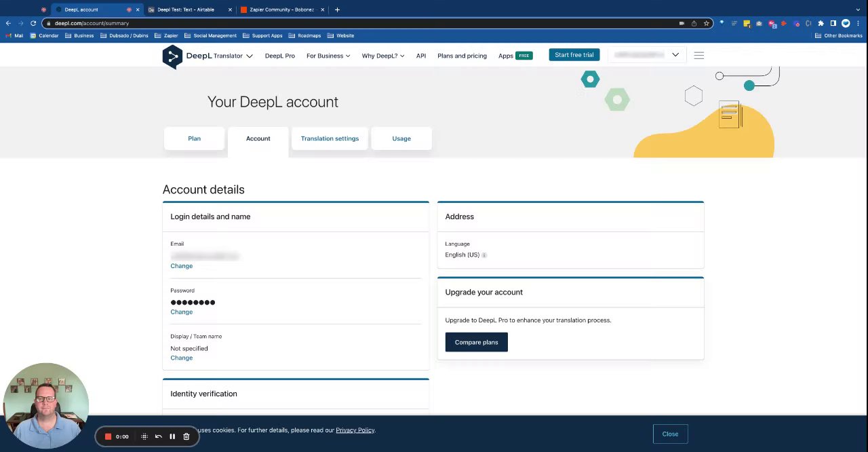868x452 pixels.
Task: Pause the screen recording
Action: point(172,436)
